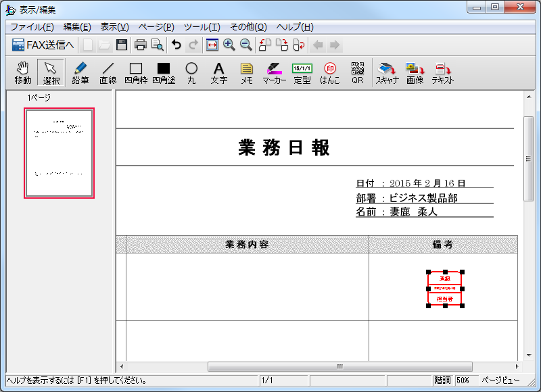Select the 選択 arrow tool
Viewport: 541px width, 392px height.
tap(51, 73)
